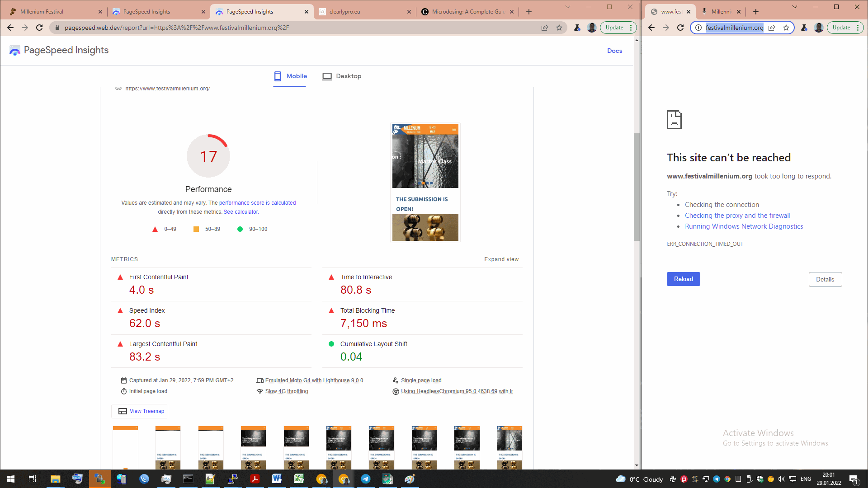Image resolution: width=868 pixels, height=488 pixels.
Task: Open profile avatar in left browser
Action: (592, 28)
